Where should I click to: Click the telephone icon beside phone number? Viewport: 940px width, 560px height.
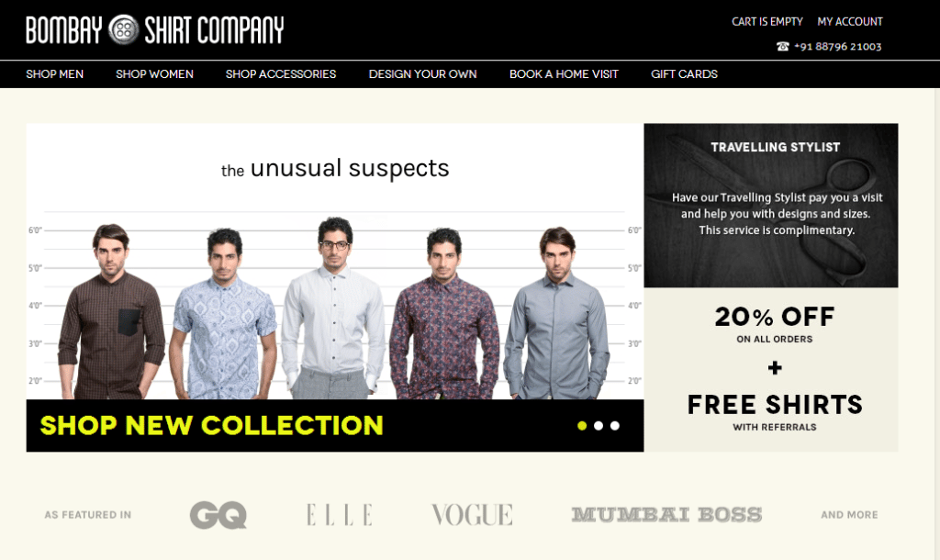(782, 46)
